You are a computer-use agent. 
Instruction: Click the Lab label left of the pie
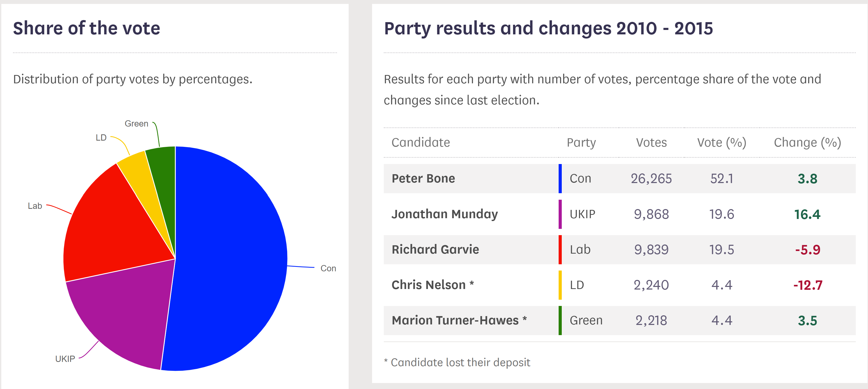[35, 206]
